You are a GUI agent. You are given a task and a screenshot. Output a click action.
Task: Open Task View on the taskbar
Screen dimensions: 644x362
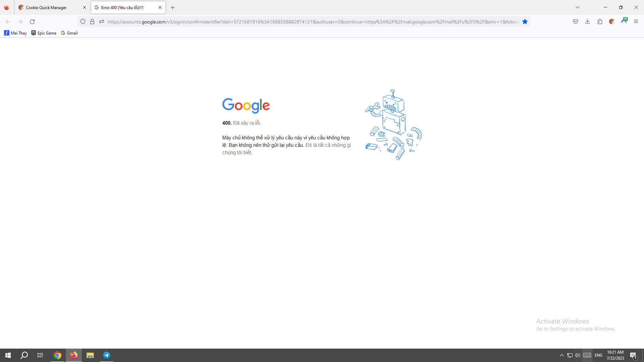40,355
